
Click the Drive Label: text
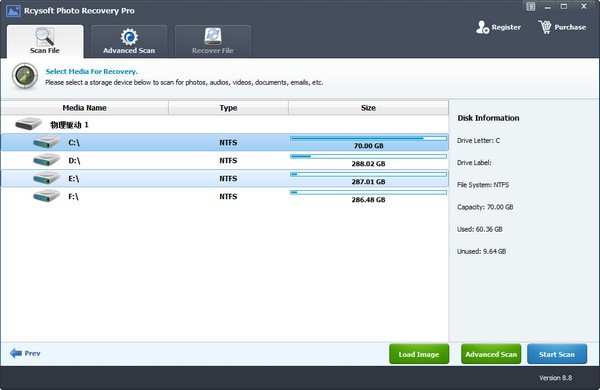click(x=474, y=163)
